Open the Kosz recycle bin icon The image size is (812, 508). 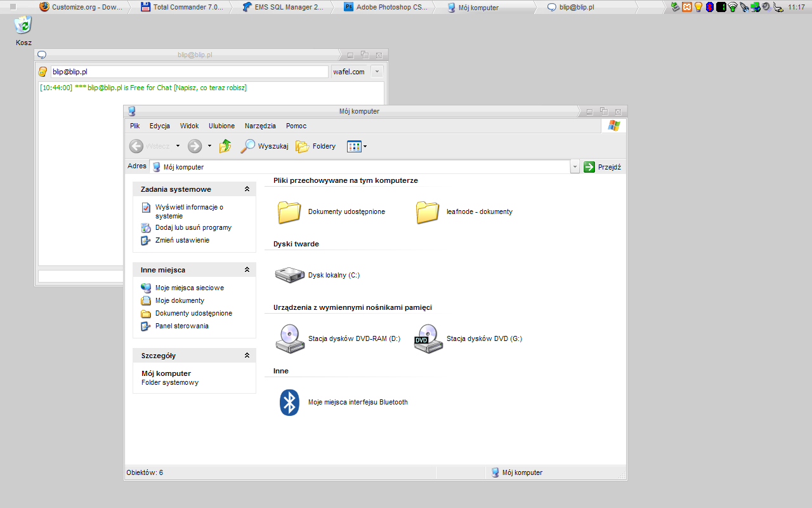(23, 25)
